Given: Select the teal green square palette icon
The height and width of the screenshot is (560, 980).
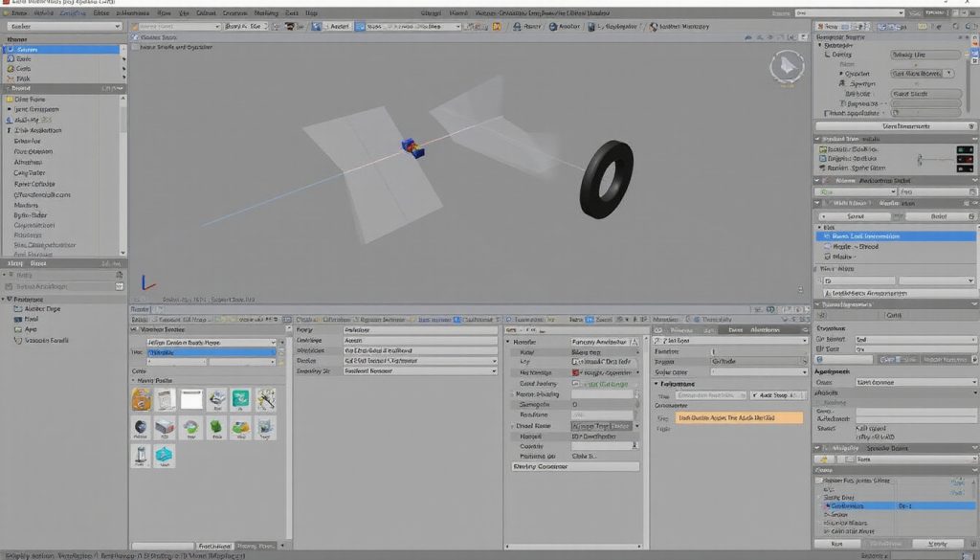Looking at the screenshot, I should (240, 399).
